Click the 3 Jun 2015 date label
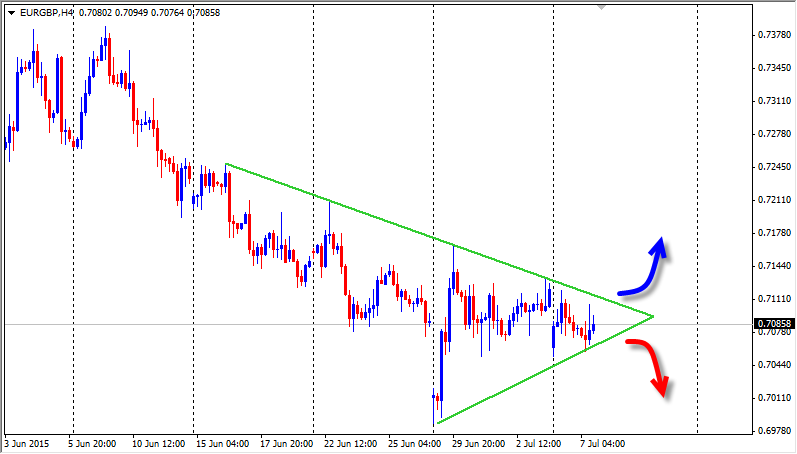 [26, 444]
